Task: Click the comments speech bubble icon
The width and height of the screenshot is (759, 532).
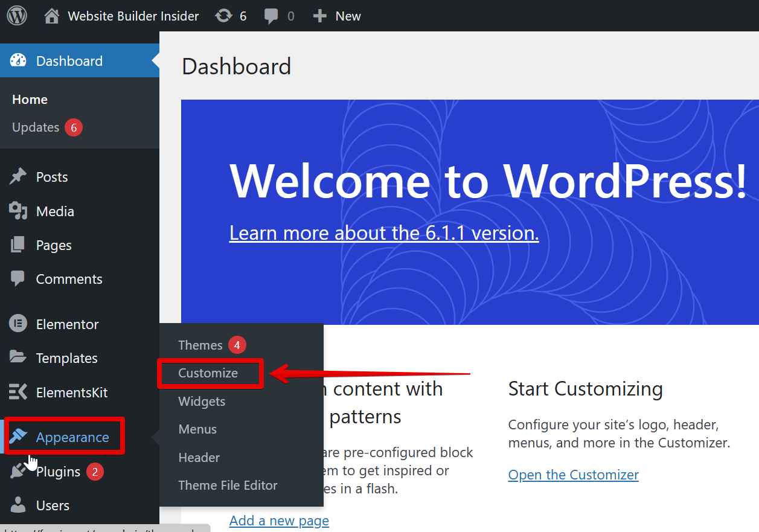Action: (271, 16)
